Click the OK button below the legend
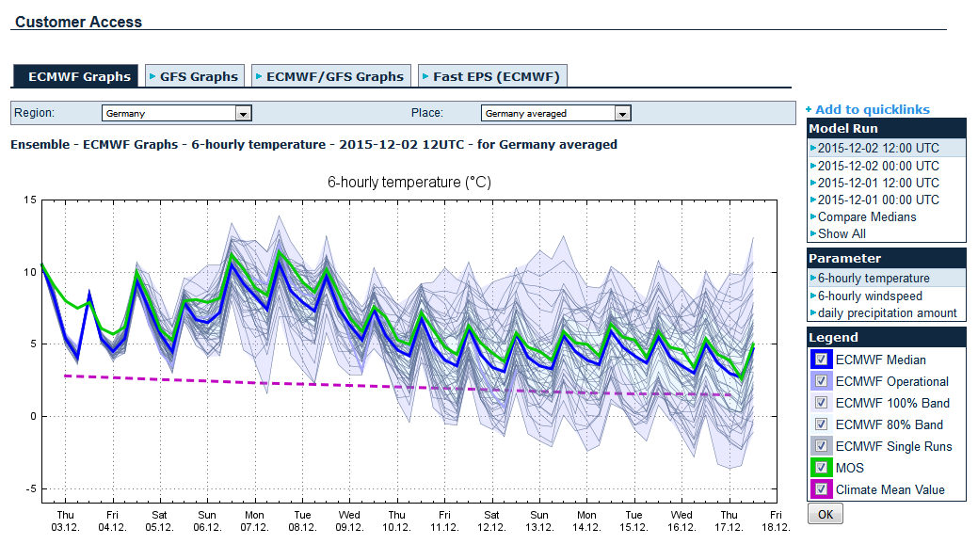The width and height of the screenshot is (978, 560). pyautogui.click(x=826, y=515)
